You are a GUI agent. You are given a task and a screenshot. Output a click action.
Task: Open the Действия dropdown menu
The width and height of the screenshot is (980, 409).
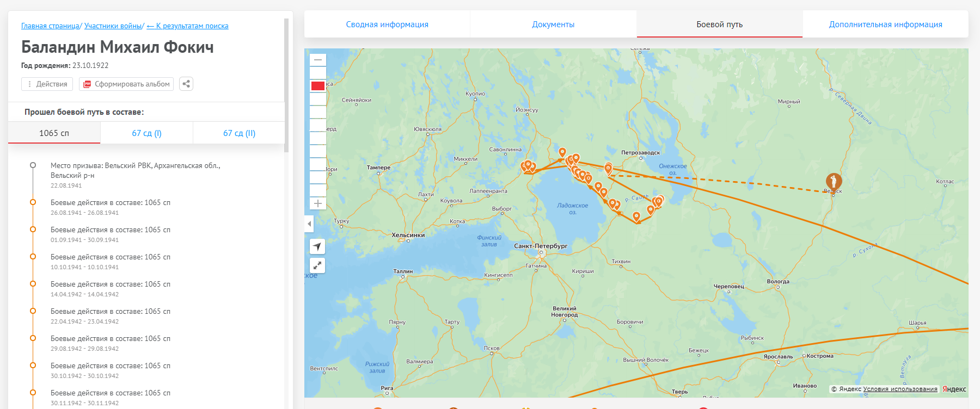tap(47, 84)
